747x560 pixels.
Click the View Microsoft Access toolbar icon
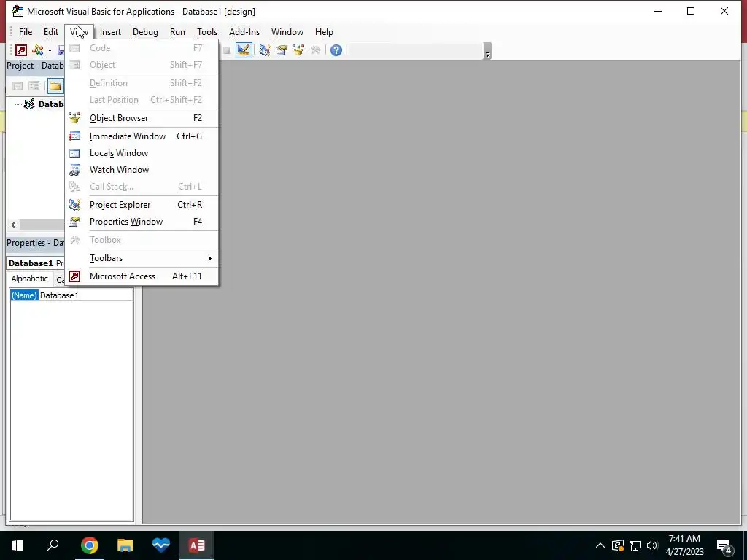click(21, 50)
